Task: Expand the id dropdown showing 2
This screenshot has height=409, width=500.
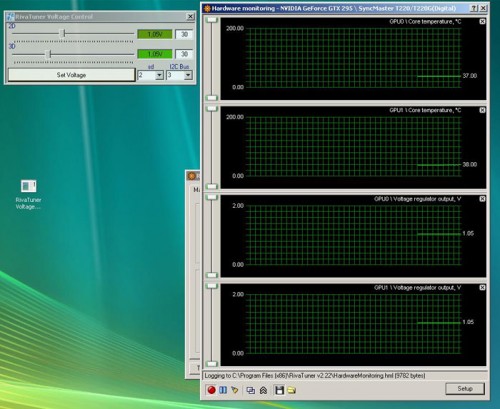Action: click(159, 75)
